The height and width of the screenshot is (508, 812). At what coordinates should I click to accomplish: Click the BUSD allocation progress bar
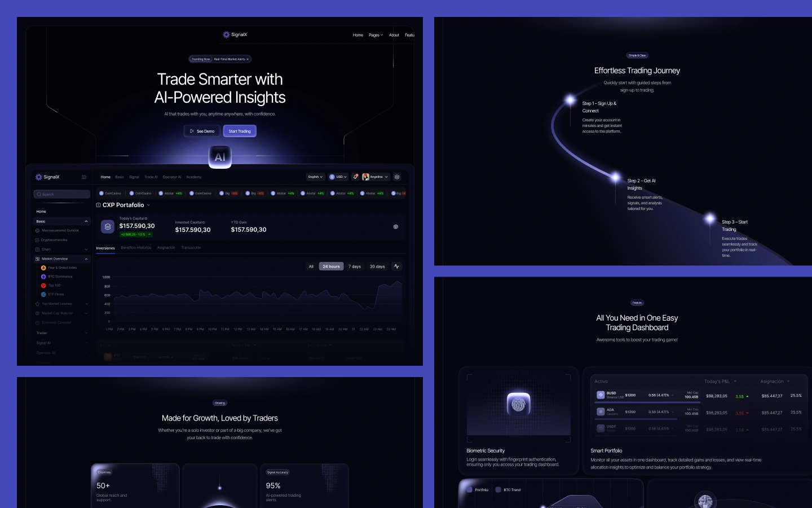pos(647,402)
